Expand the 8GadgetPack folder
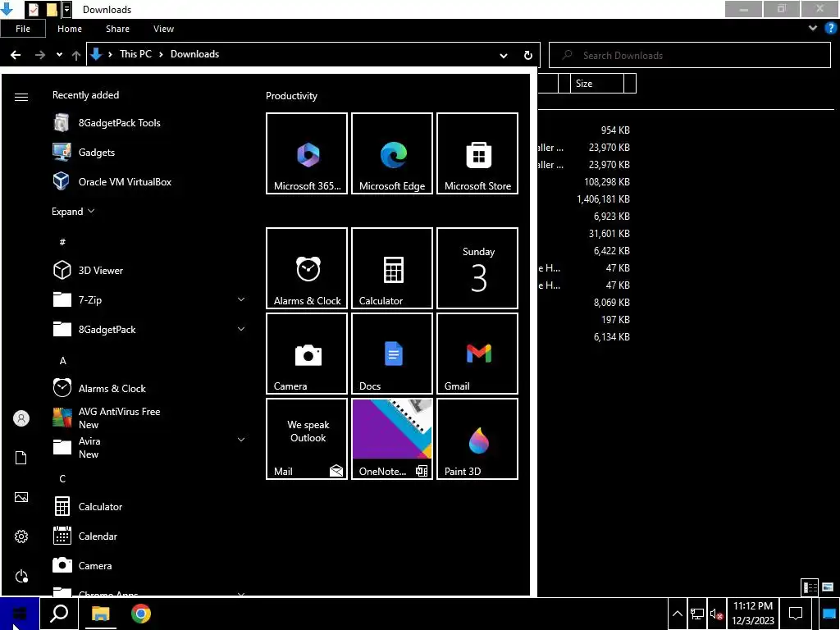This screenshot has height=630, width=840. (241, 329)
